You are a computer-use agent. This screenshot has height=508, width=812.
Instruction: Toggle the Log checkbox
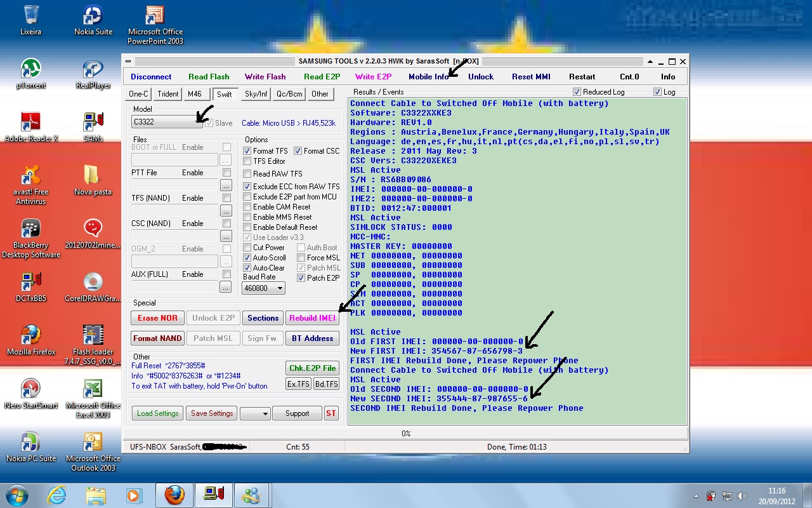click(657, 92)
